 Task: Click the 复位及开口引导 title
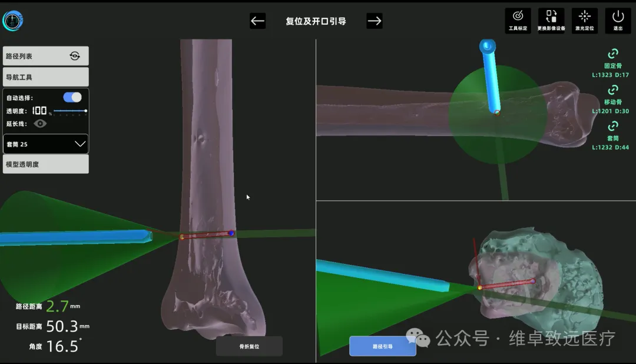click(316, 21)
